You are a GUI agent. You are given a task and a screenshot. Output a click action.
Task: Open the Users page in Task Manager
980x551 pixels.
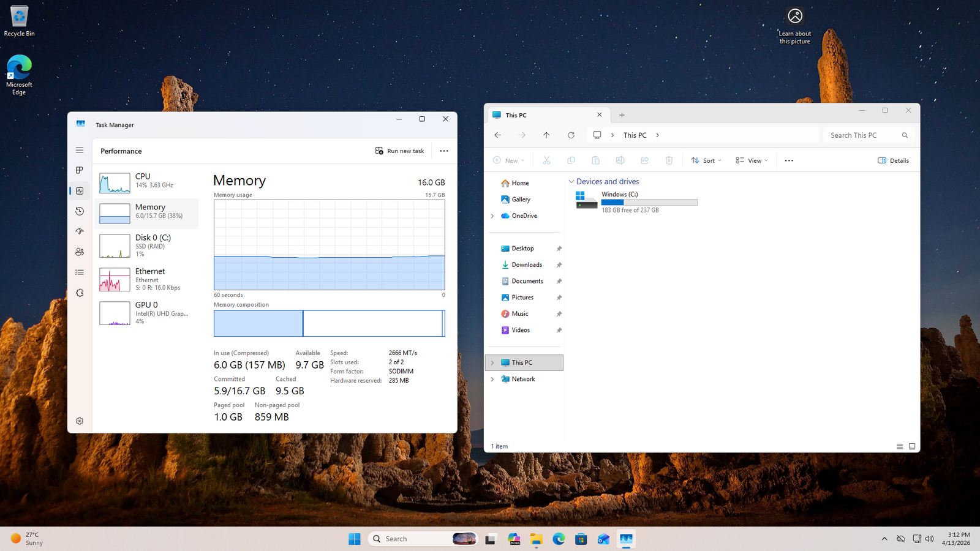[80, 252]
